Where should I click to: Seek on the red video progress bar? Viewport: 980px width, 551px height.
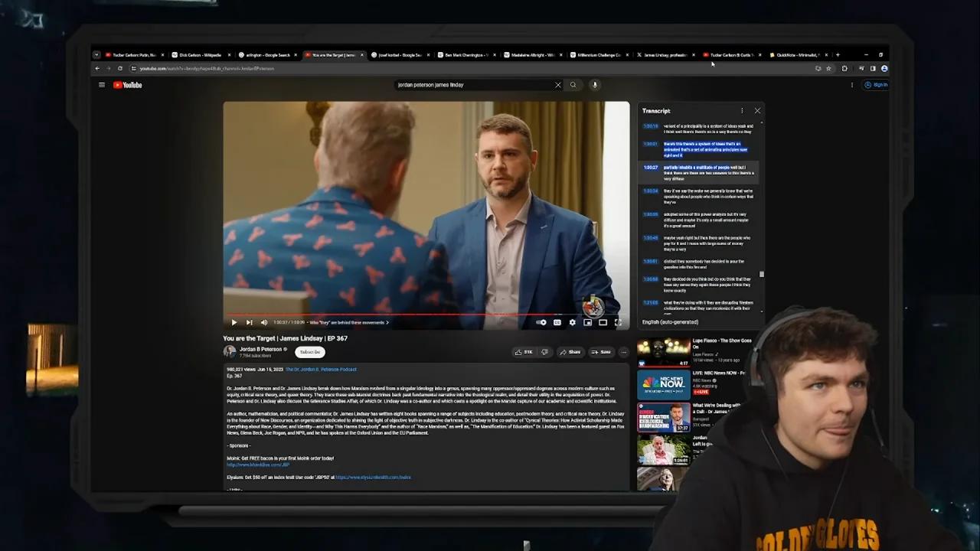pyautogui.click(x=383, y=314)
